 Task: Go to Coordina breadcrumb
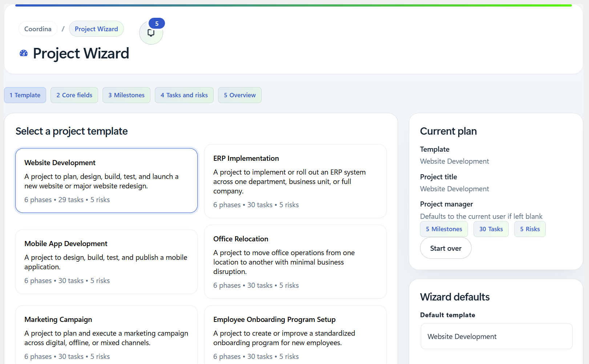tap(38, 29)
